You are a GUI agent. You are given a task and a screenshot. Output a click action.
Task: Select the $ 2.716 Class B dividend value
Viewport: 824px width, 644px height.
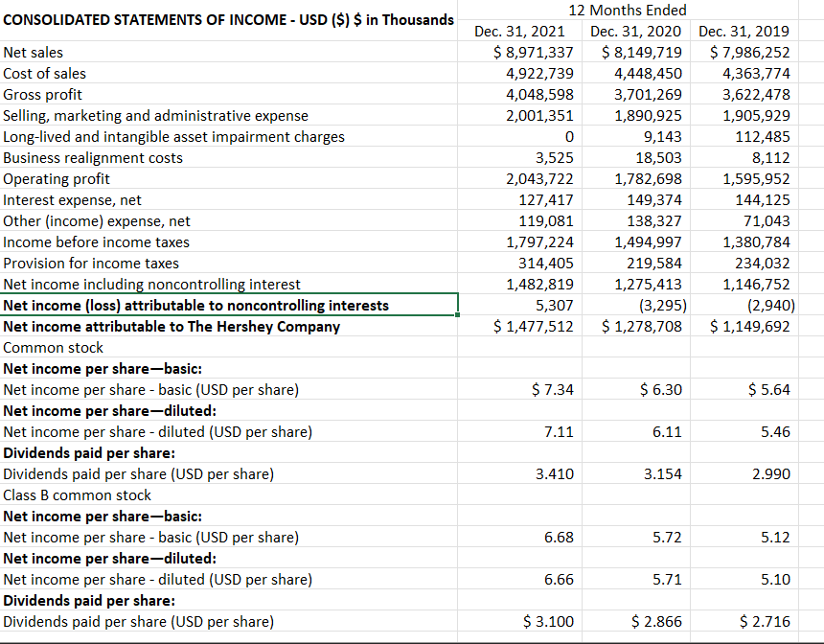[x=764, y=621]
